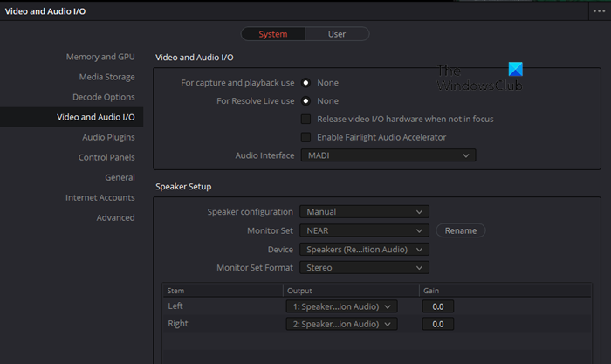This screenshot has height=364, width=611.
Task: Open the three-dot options menu
Action: click(598, 11)
